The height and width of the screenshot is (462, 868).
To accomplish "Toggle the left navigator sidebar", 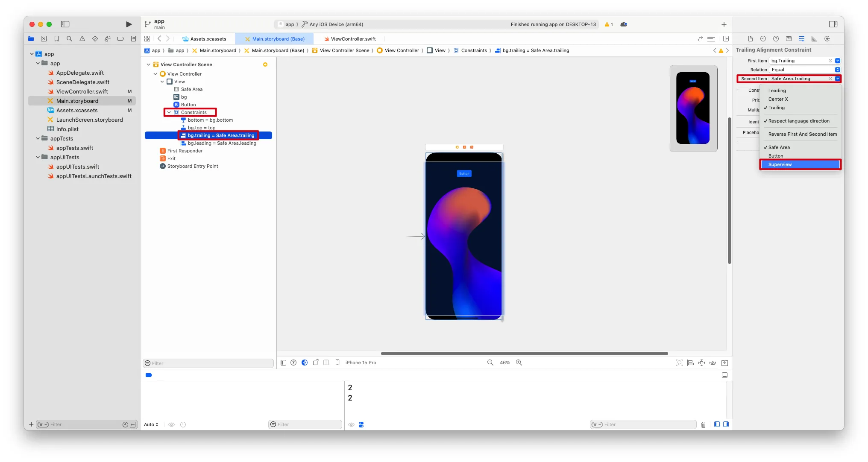I will point(65,24).
